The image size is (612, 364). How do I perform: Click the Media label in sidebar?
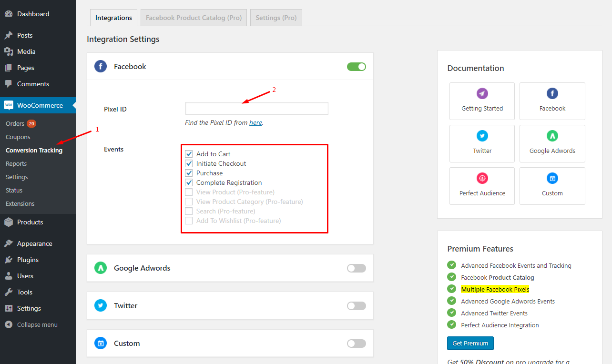pos(26,51)
